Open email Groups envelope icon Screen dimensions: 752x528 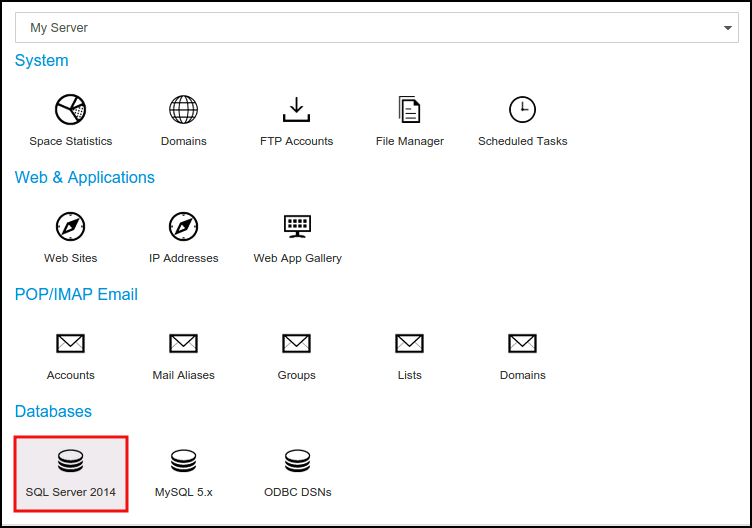coord(296,343)
